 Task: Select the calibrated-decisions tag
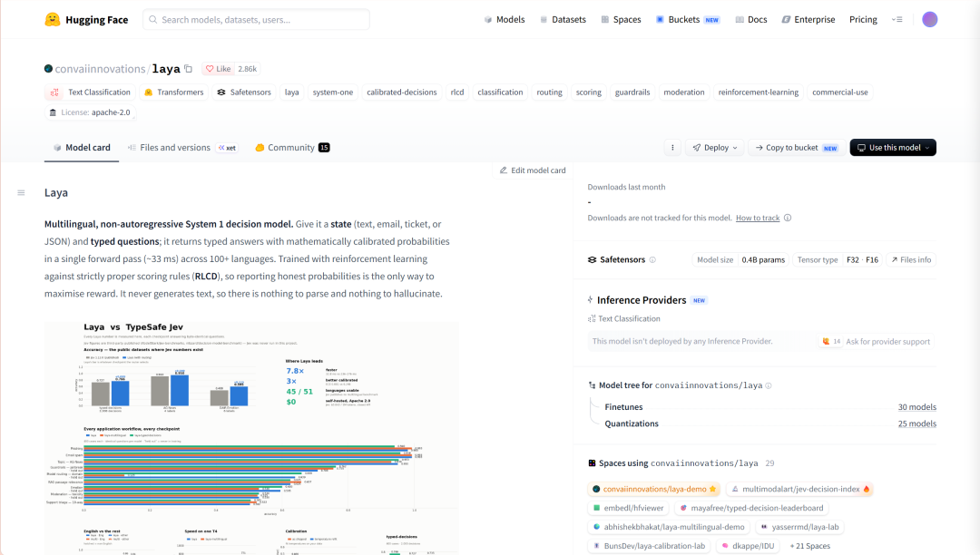pos(402,92)
